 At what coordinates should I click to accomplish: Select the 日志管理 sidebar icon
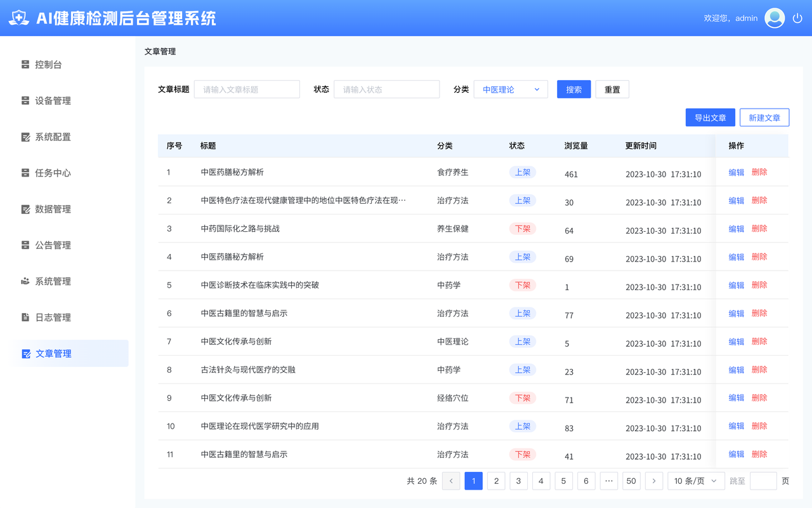pyautogui.click(x=26, y=317)
